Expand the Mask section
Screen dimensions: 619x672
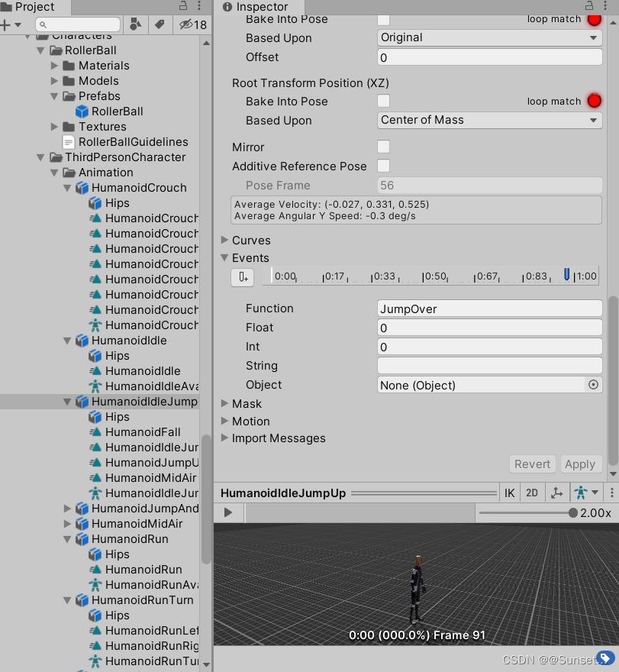coord(224,403)
